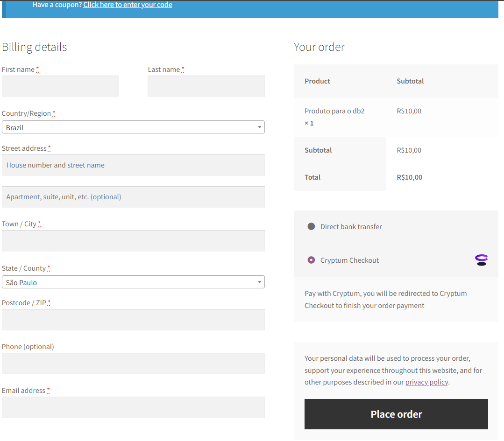Open the State / County dropdown showing São Paulo
This screenshot has height=441, width=504.
tap(133, 282)
